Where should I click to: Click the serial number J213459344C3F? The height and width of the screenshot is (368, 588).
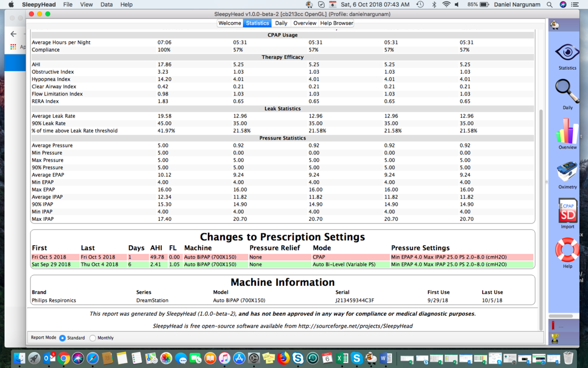click(354, 300)
